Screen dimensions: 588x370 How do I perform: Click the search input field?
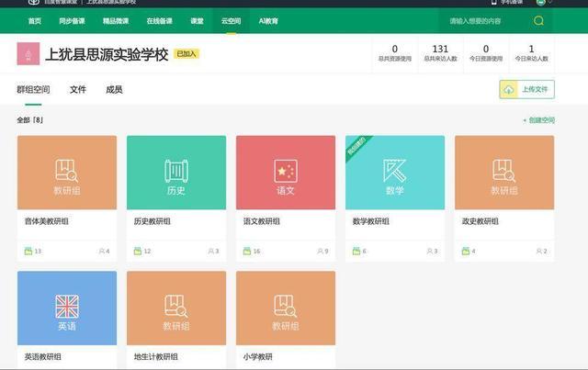(x=482, y=20)
